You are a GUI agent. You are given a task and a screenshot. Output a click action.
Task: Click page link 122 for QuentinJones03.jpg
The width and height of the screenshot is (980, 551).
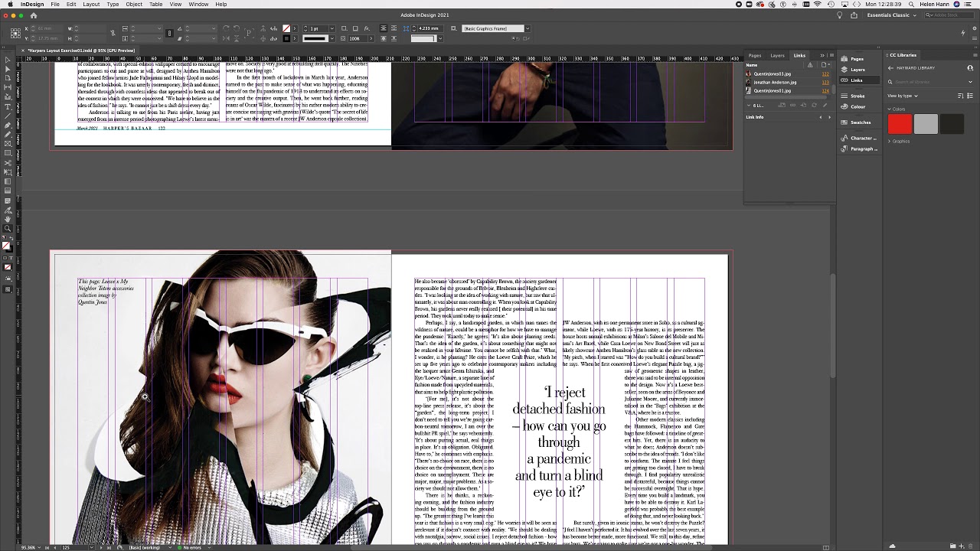coord(825,74)
